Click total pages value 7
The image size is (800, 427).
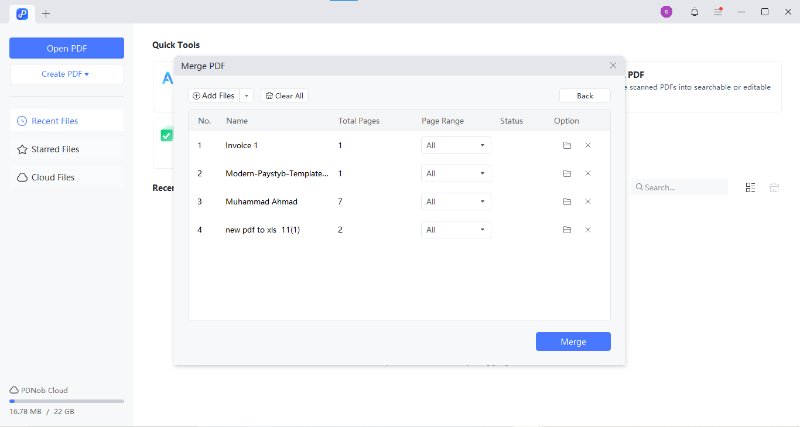340,202
